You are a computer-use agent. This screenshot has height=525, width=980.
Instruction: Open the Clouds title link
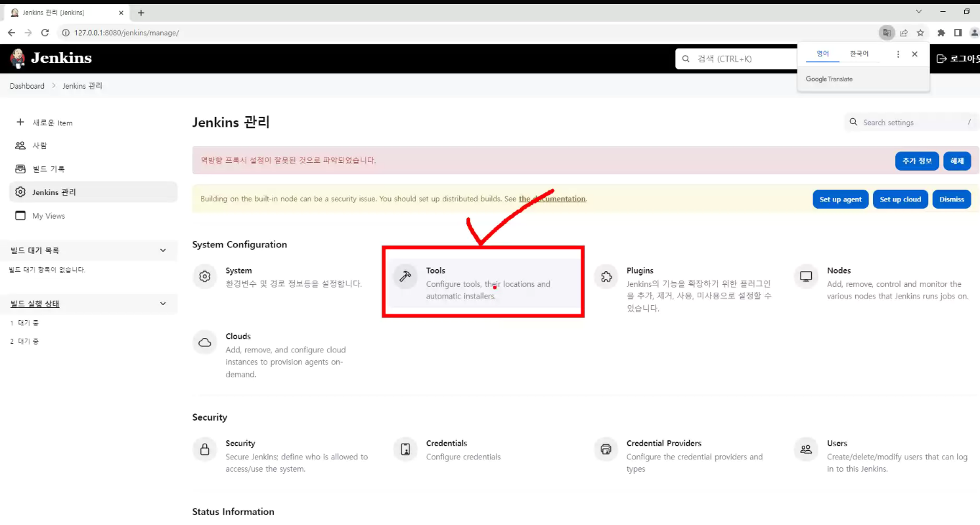point(238,336)
